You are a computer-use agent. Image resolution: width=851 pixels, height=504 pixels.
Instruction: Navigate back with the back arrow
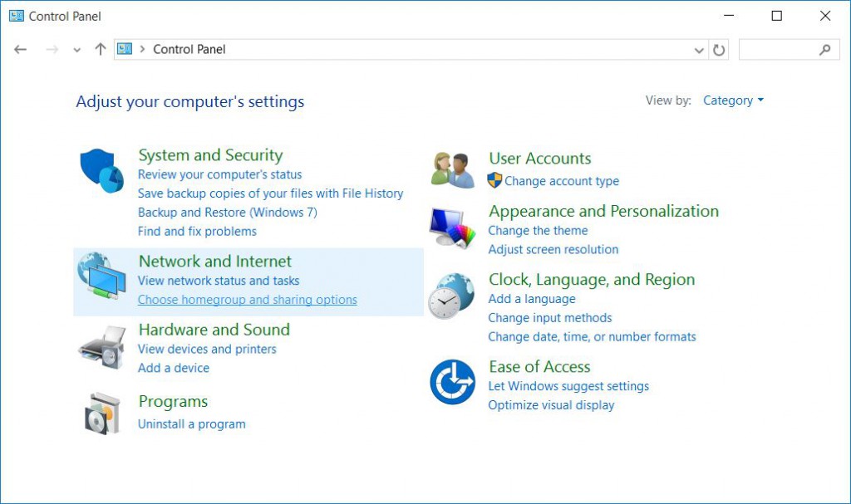[x=21, y=49]
